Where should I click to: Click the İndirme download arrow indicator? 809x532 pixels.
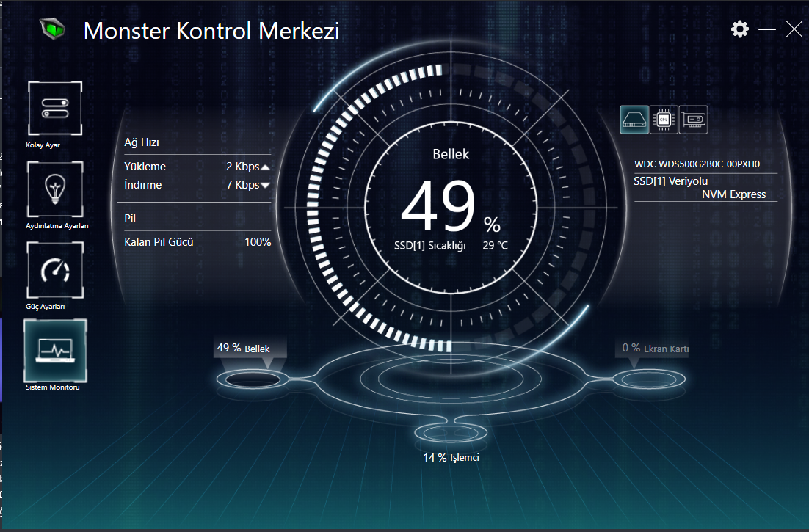(265, 185)
